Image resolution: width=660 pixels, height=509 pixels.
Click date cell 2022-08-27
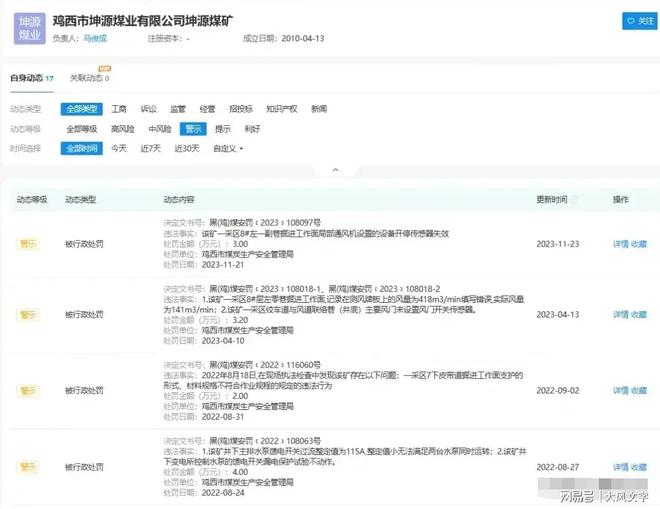click(558, 467)
